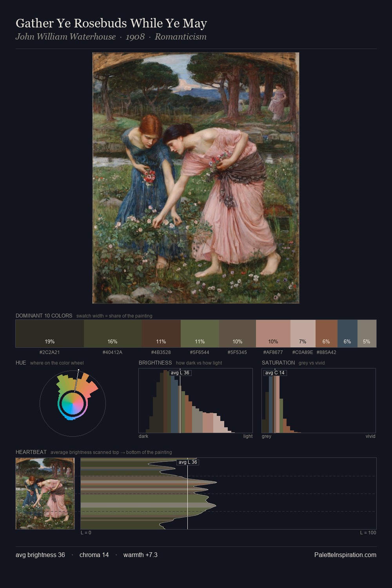Click the 'L = 100' axis label

[x=368, y=533]
